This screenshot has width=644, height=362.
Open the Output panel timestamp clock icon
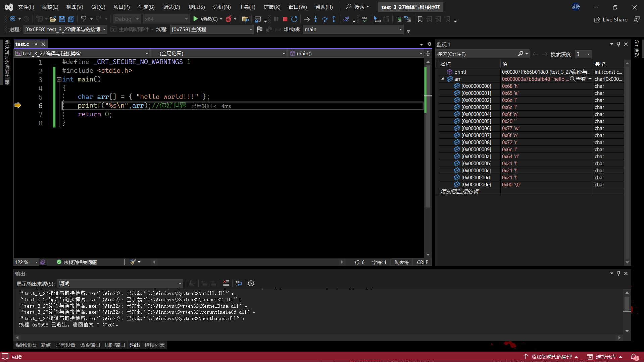251,283
